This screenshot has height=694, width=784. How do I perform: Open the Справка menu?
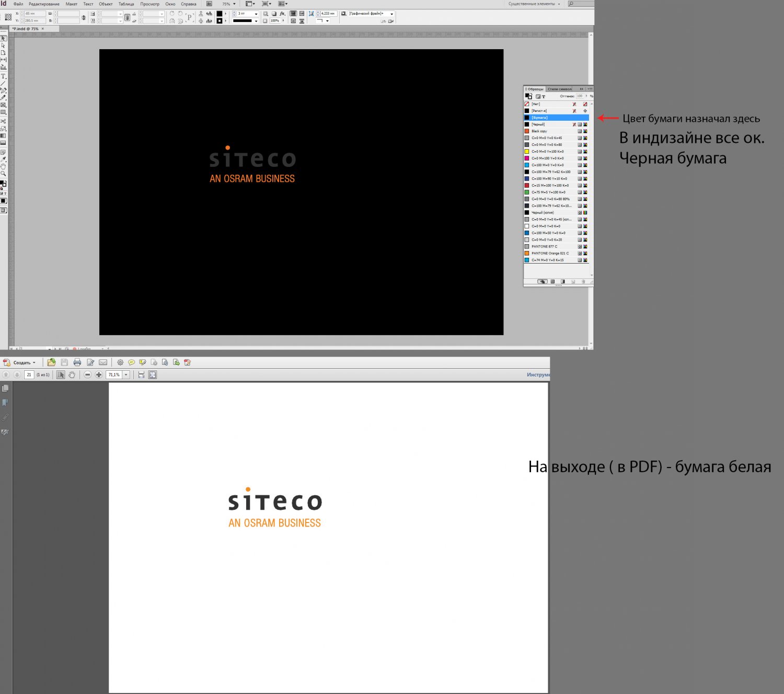pos(189,4)
